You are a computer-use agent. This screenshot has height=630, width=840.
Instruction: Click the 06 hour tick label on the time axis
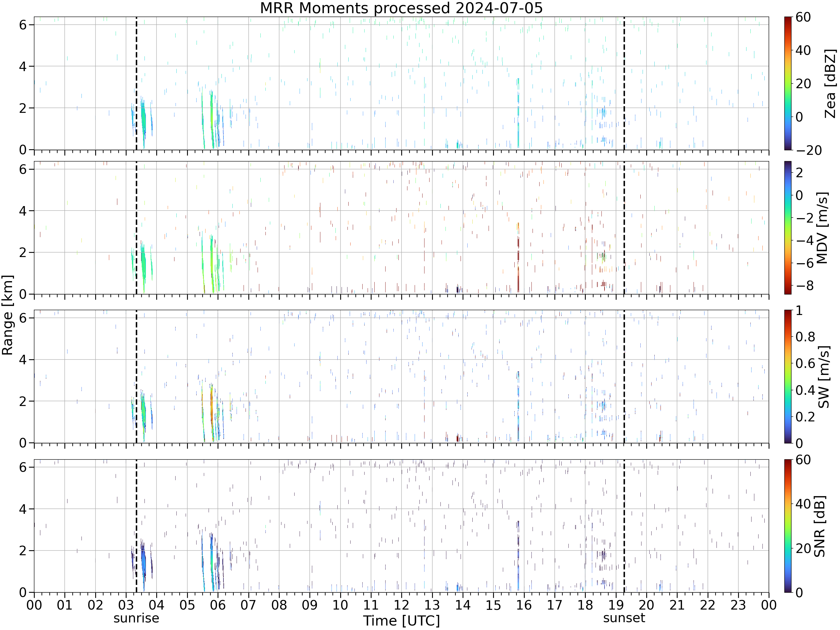[218, 605]
